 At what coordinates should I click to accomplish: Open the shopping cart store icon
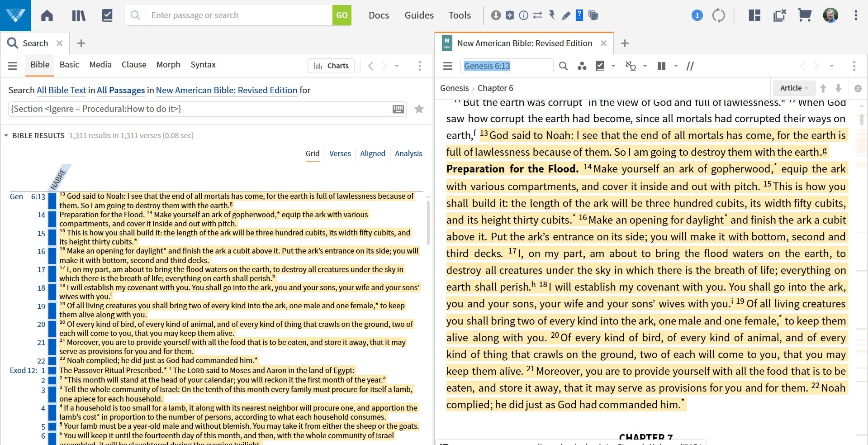(x=805, y=15)
